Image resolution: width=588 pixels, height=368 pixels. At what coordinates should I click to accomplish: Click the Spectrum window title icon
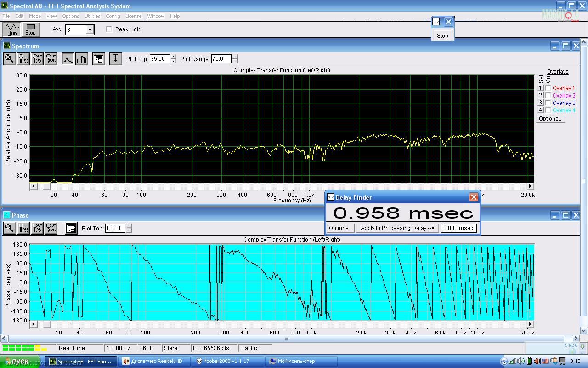point(7,46)
